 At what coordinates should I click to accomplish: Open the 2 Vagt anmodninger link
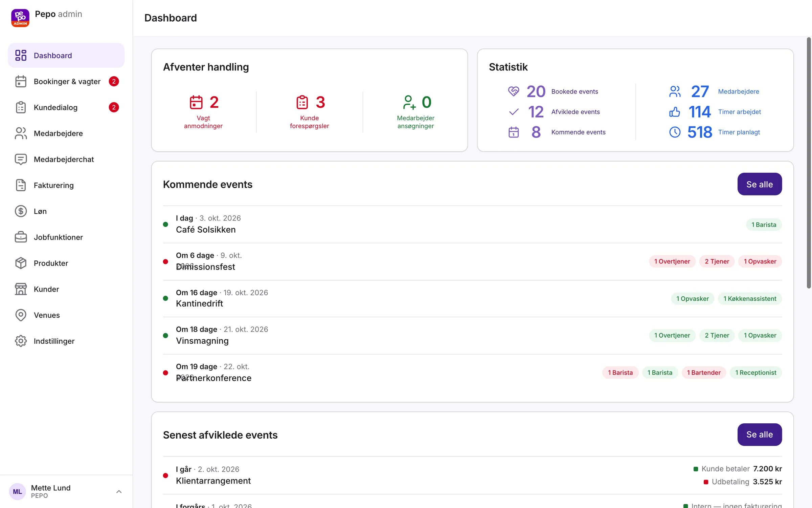pos(203,112)
